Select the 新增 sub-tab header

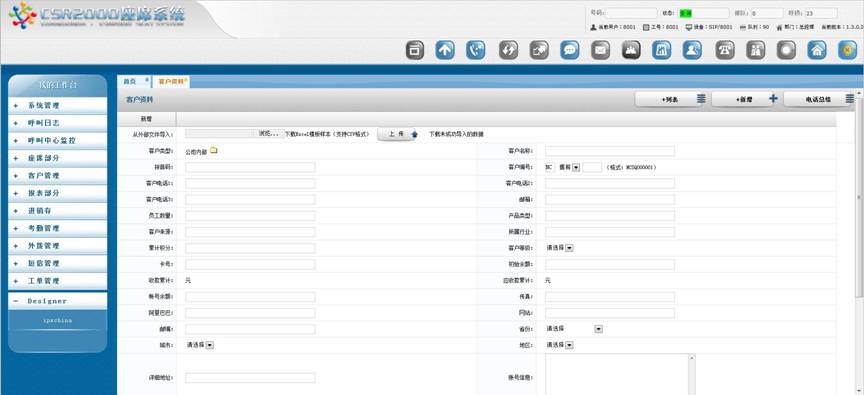click(x=147, y=118)
